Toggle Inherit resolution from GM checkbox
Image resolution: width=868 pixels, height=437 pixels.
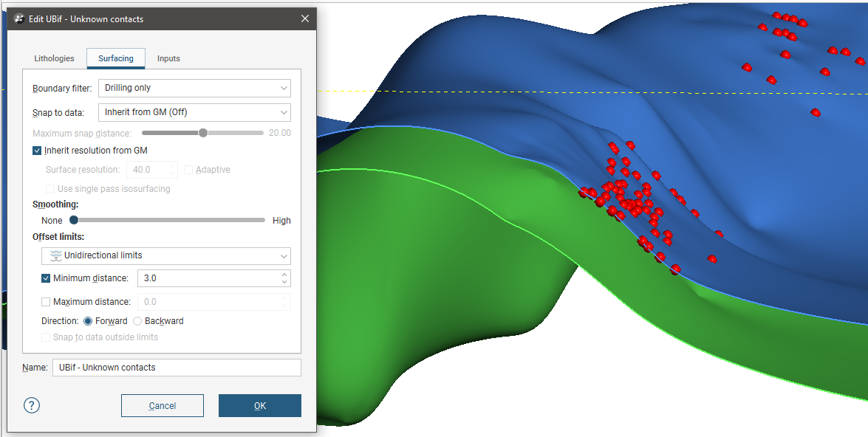(x=37, y=151)
